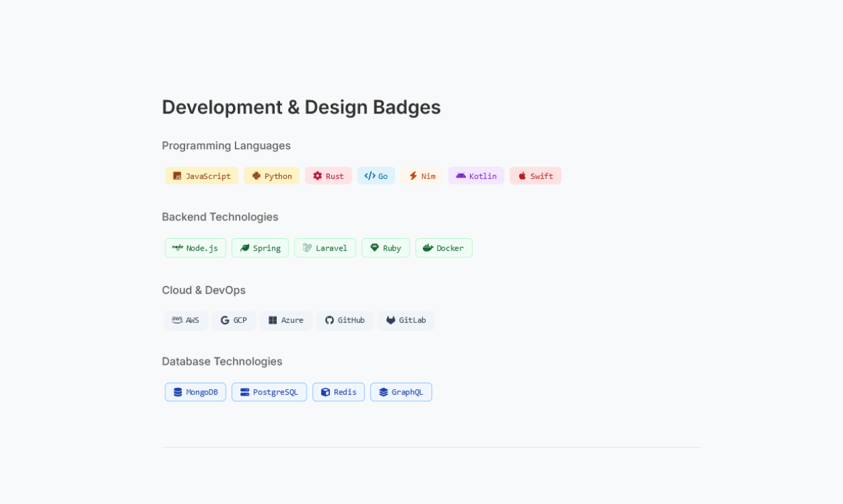Image resolution: width=843 pixels, height=504 pixels.
Task: Select the Docker badge label
Action: [450, 248]
